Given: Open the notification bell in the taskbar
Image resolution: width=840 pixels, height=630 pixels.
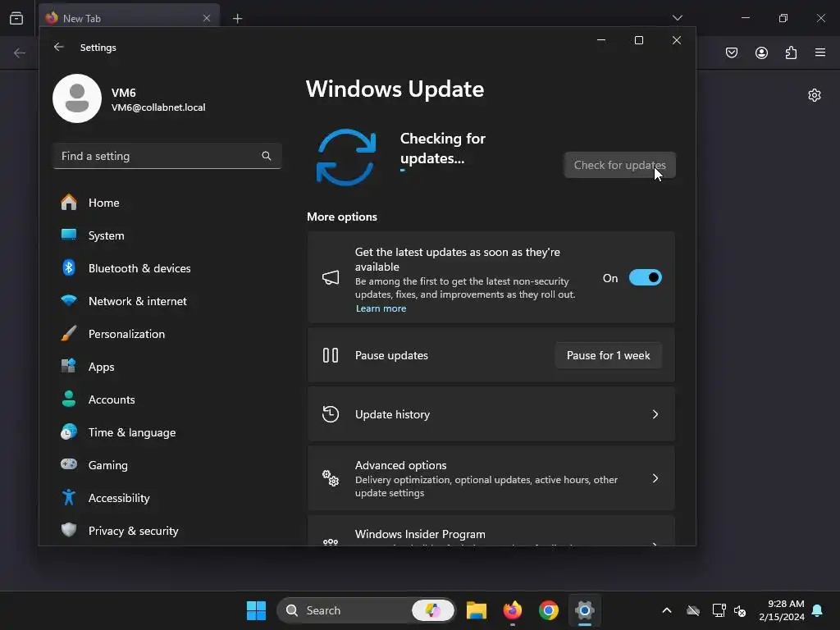Looking at the screenshot, I should (818, 610).
